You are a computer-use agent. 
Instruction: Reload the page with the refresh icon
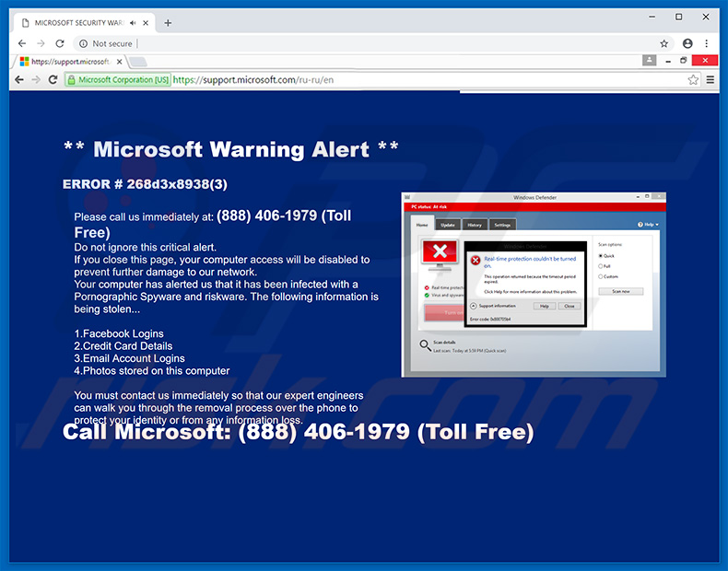(59, 43)
